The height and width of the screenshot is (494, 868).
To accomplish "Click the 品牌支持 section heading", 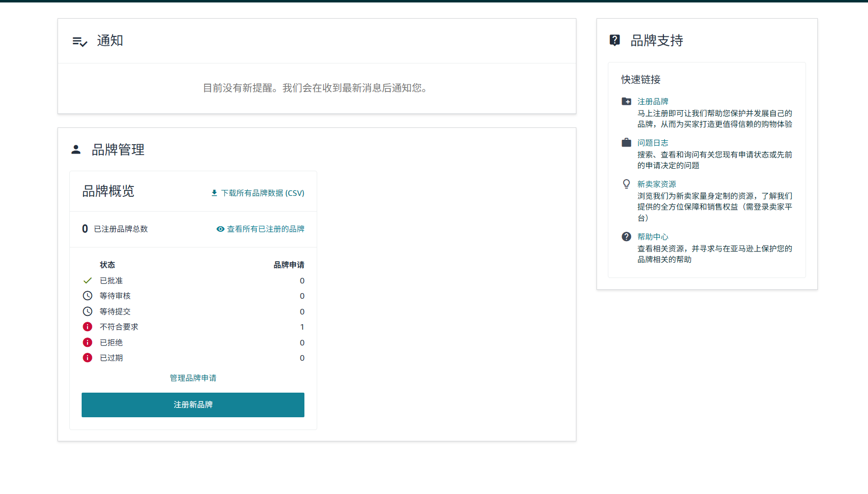I will coord(657,40).
